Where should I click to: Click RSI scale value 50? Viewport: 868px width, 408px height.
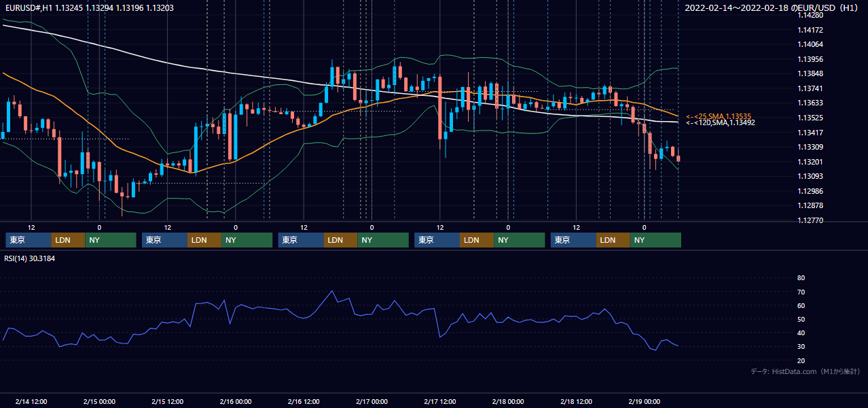[x=801, y=319]
